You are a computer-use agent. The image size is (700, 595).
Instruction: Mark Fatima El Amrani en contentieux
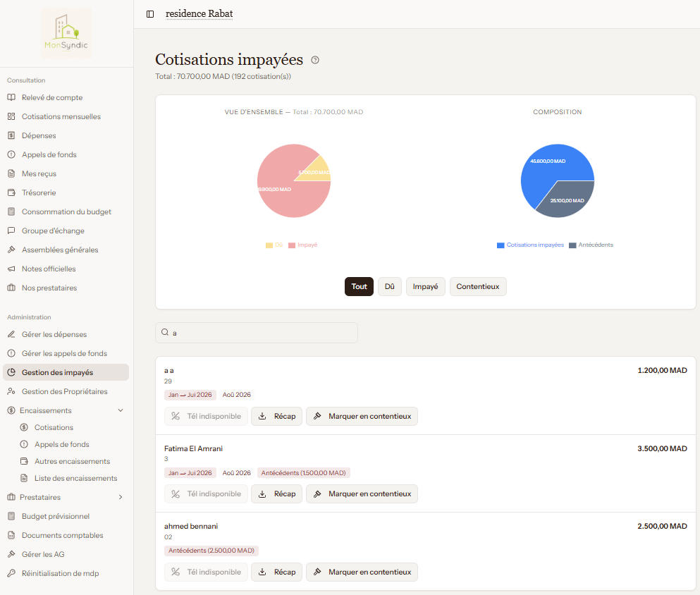[362, 493]
